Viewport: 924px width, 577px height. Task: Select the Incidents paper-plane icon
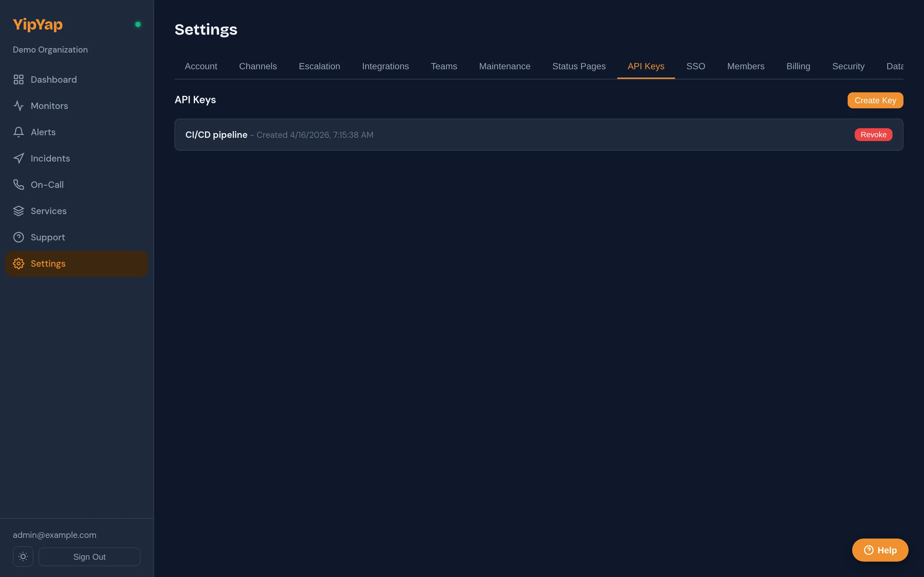coord(18,158)
